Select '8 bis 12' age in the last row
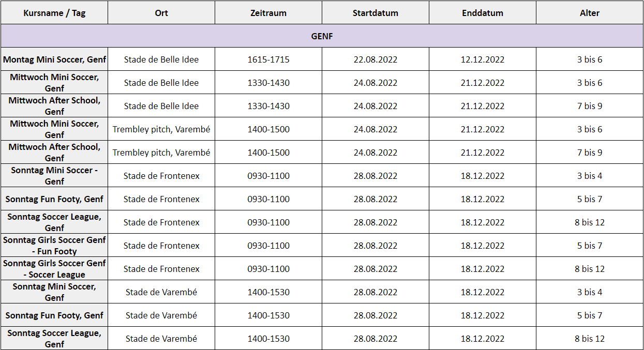 point(590,339)
